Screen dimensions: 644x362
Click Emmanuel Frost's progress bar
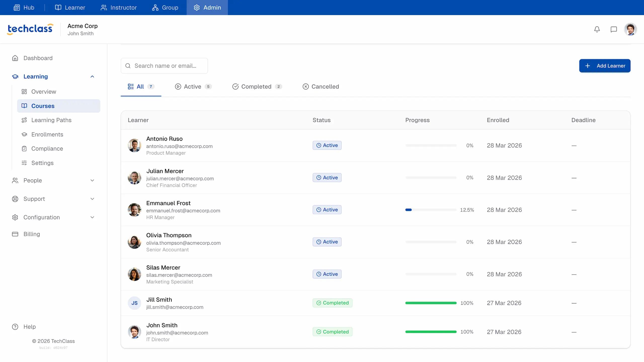click(431, 210)
